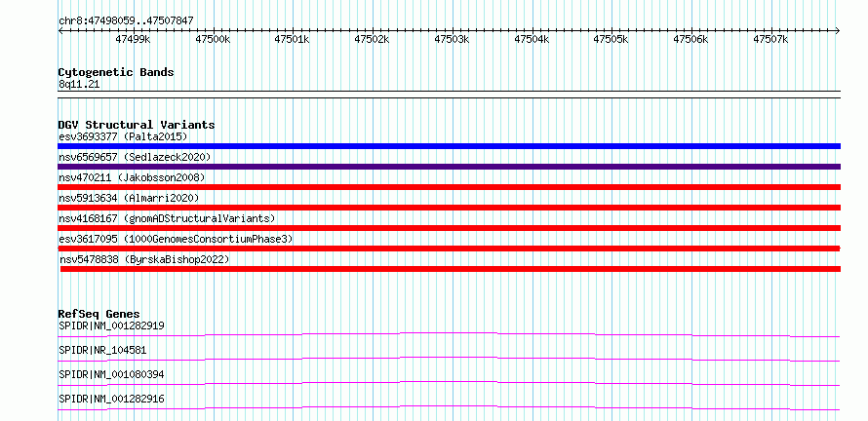The width and height of the screenshot is (868, 421).
Task: Open the SPIDR|NR_104581 transcript label
Action: coord(102,350)
